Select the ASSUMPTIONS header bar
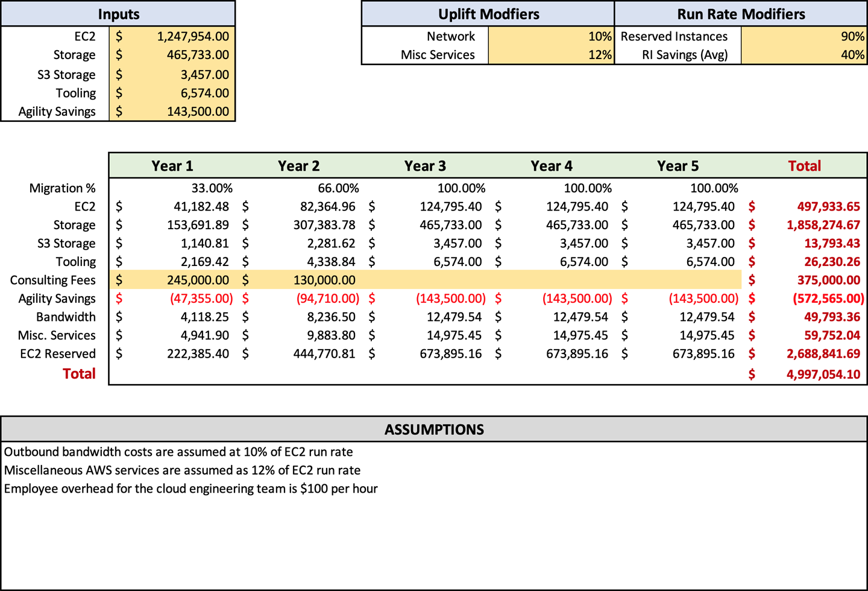Screen dimensions: 868x591 click(434, 429)
